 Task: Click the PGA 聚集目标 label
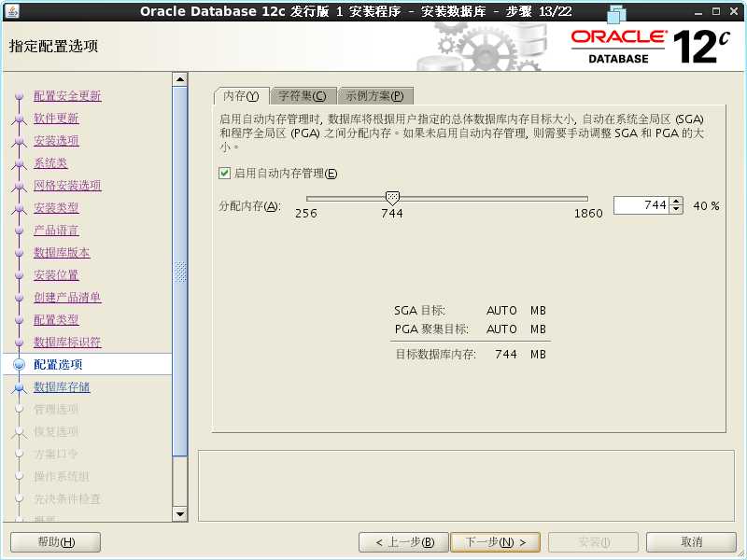431,329
